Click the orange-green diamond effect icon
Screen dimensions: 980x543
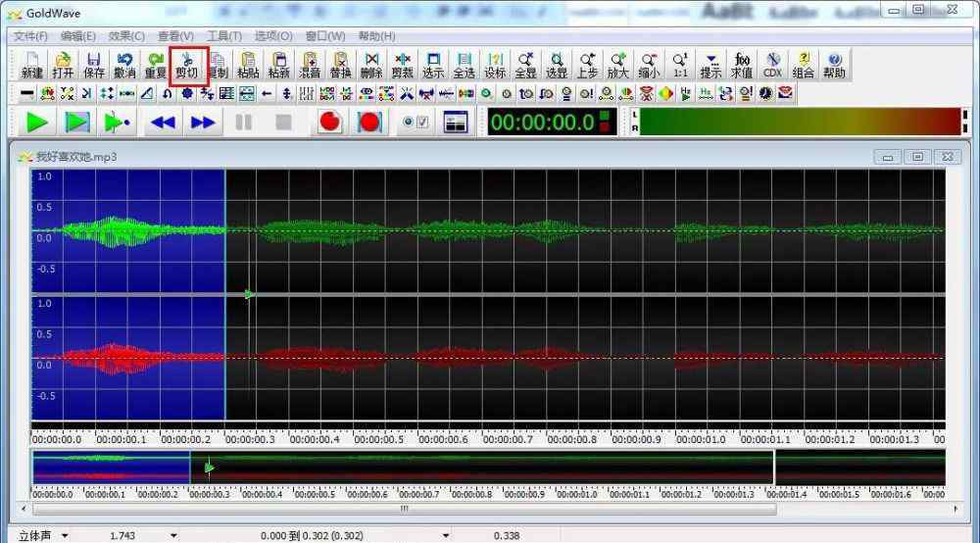coord(665,94)
